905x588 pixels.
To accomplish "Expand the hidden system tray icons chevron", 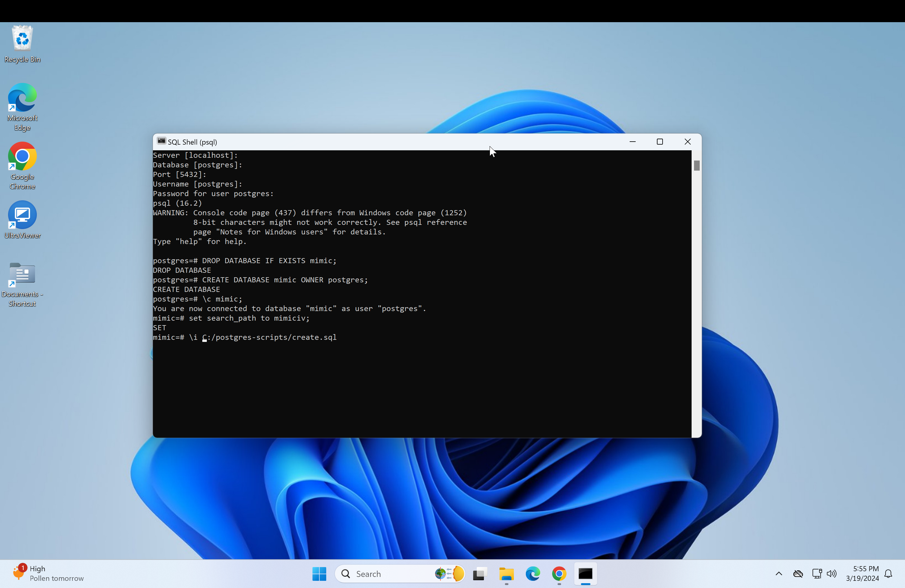I will (778, 574).
